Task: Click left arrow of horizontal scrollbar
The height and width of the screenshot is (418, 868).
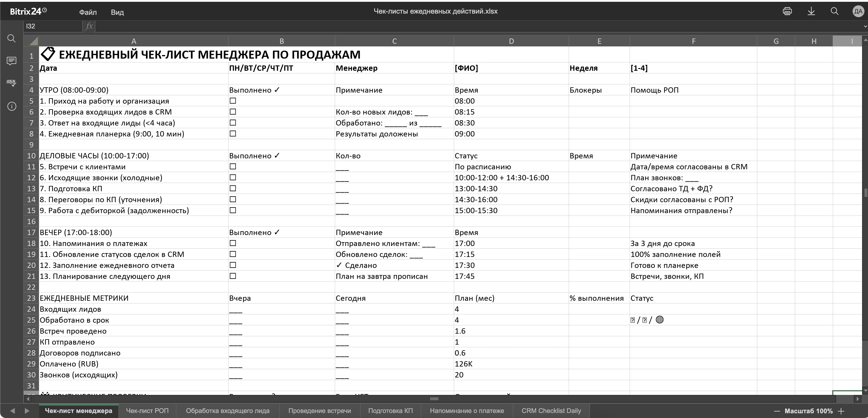Action: [x=28, y=399]
